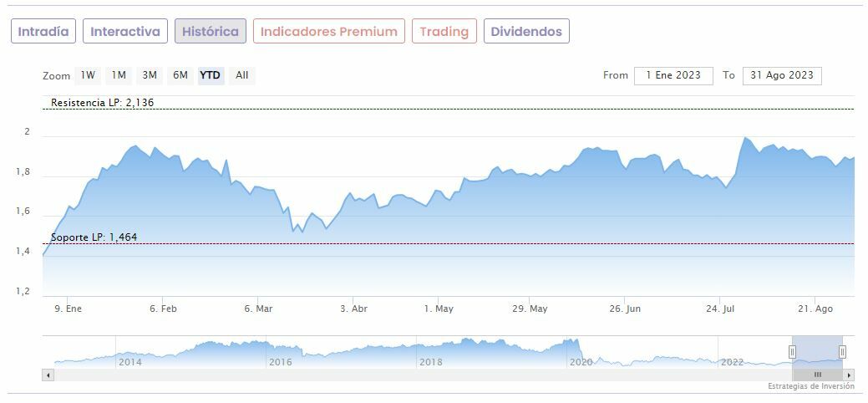Click the navigator scrollbar thumb grip
Image resolution: width=868 pixels, height=403 pixels.
point(818,375)
